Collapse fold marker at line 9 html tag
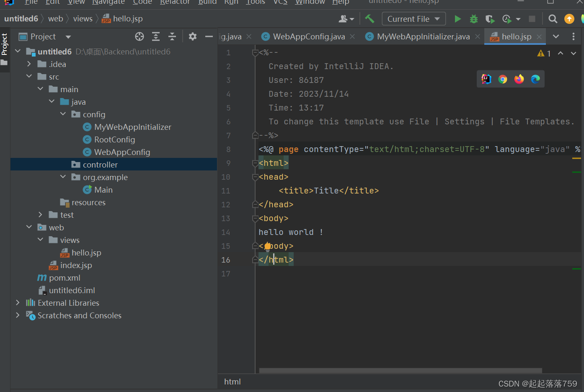584x392 pixels. pos(255,163)
